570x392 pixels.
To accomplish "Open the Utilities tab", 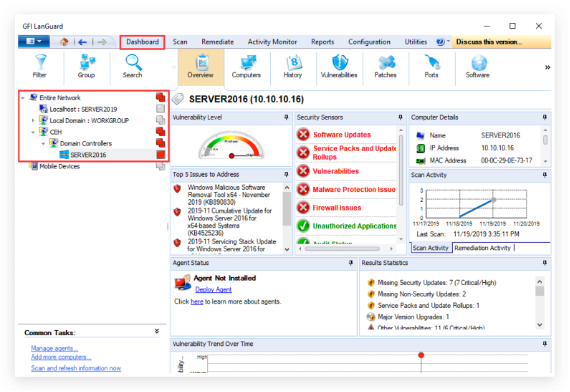I will [x=416, y=42].
